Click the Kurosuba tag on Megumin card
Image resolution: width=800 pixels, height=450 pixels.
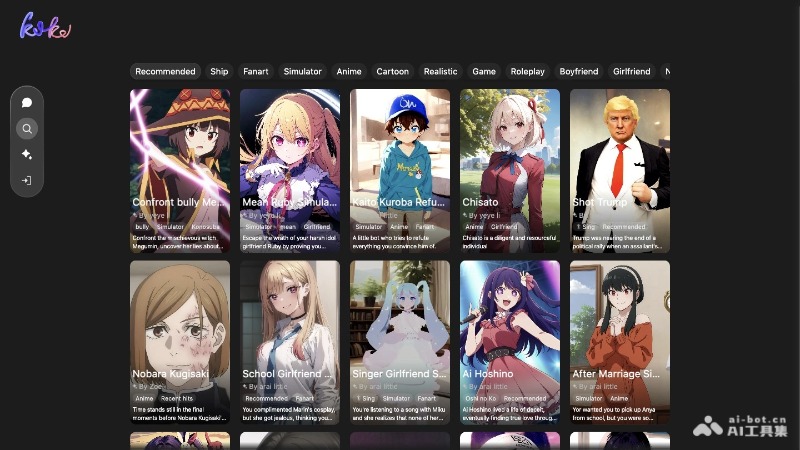[205, 227]
